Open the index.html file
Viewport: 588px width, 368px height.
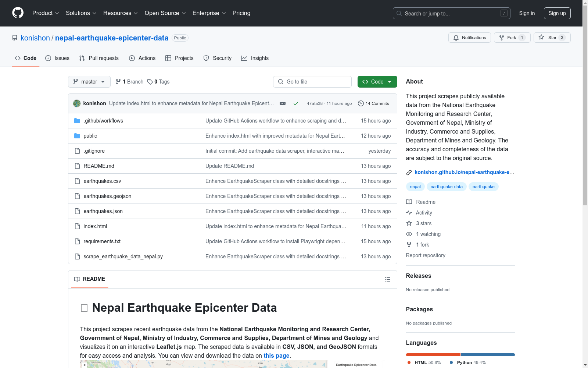[95, 226]
